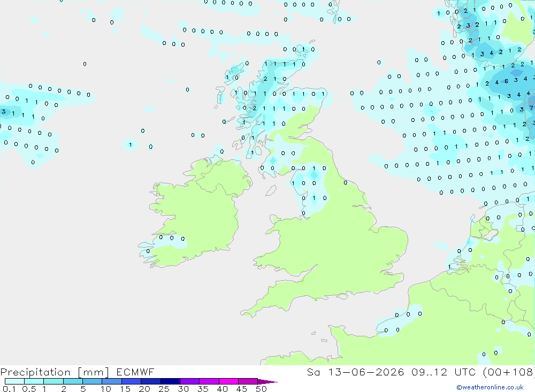Click the lone '0' on England's east coast
Screen dimensions: 535x392
(345, 182)
